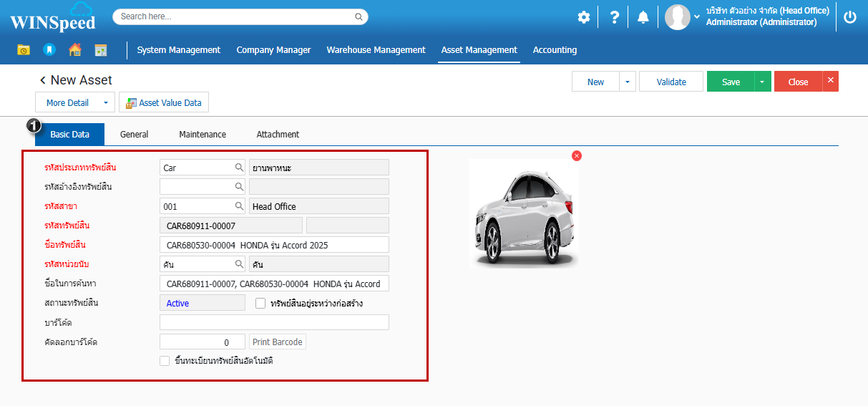Image resolution: width=868 pixels, height=406 pixels.
Task: Open notifications bell icon
Action: point(643,17)
